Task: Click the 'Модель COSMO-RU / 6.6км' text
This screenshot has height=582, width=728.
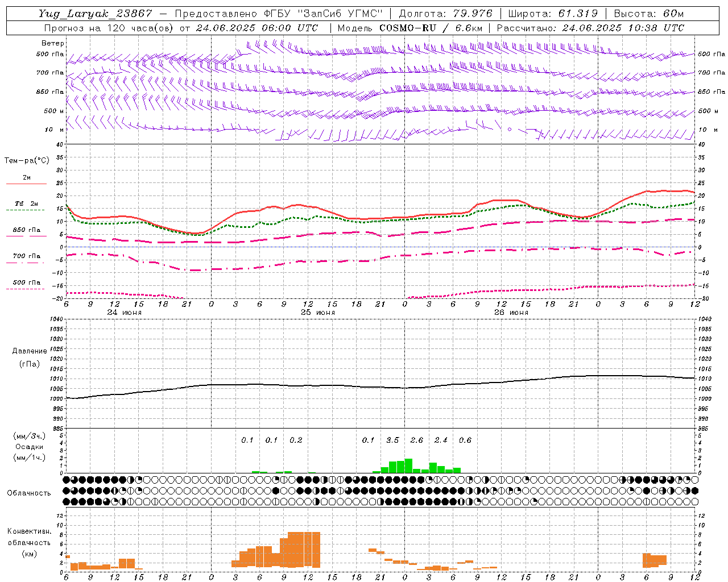Action: 410,28
